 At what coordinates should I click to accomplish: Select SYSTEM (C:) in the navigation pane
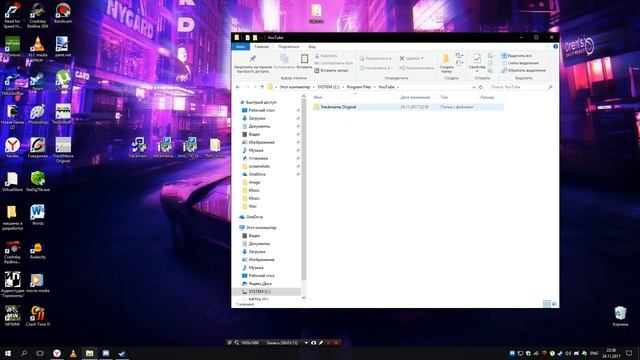click(x=266, y=291)
